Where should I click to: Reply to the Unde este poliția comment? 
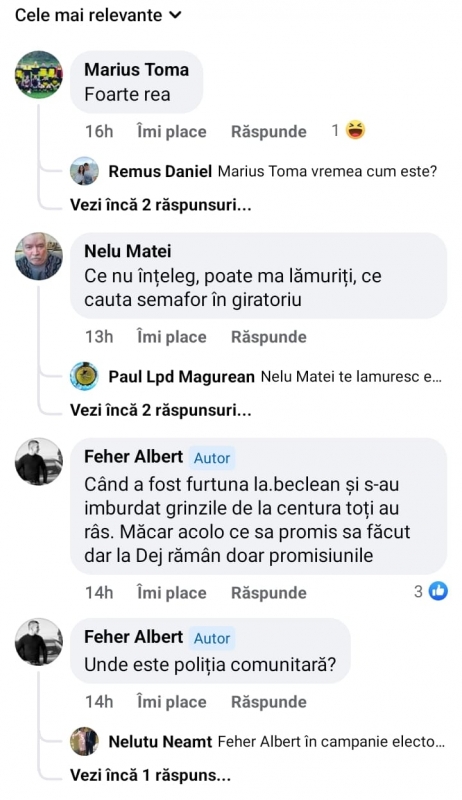point(269,702)
